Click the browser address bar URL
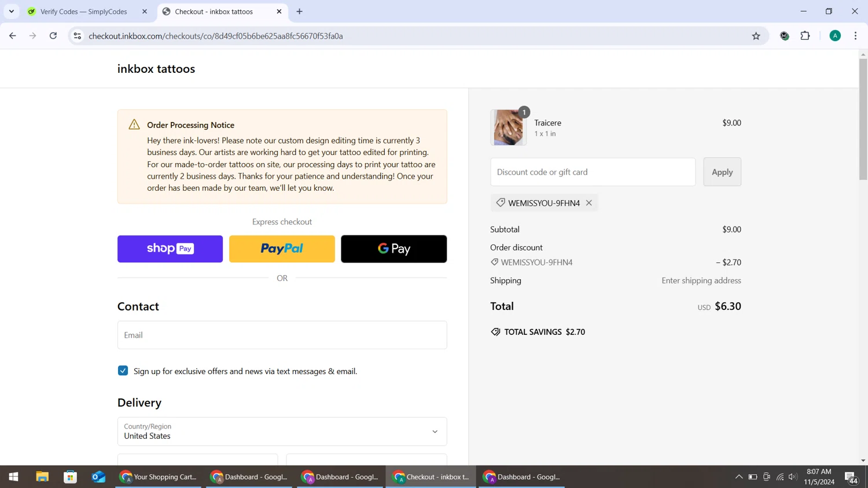Viewport: 868px width, 488px height. 215,36
